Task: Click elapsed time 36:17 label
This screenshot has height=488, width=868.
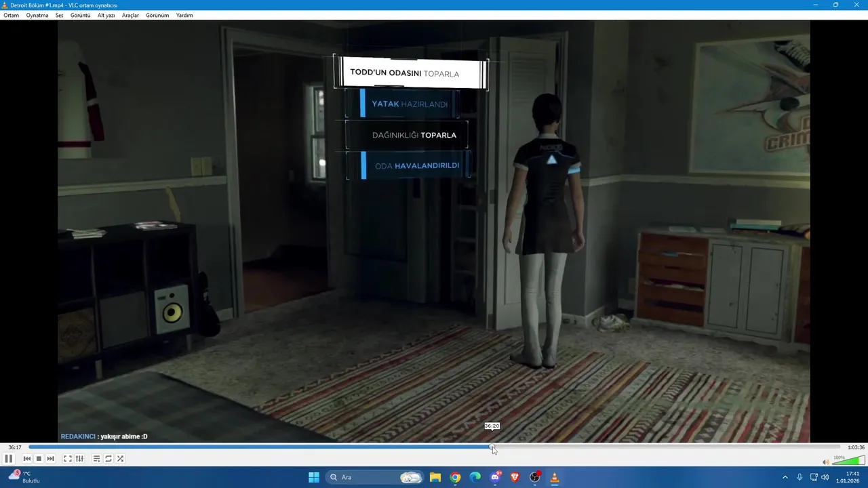Action: (14, 447)
